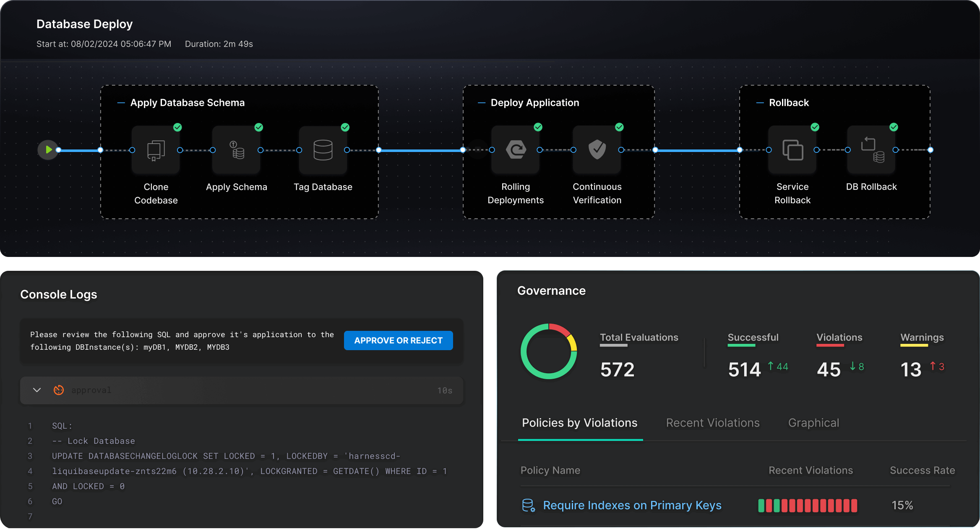Click the 'GO' log line

tap(57, 502)
